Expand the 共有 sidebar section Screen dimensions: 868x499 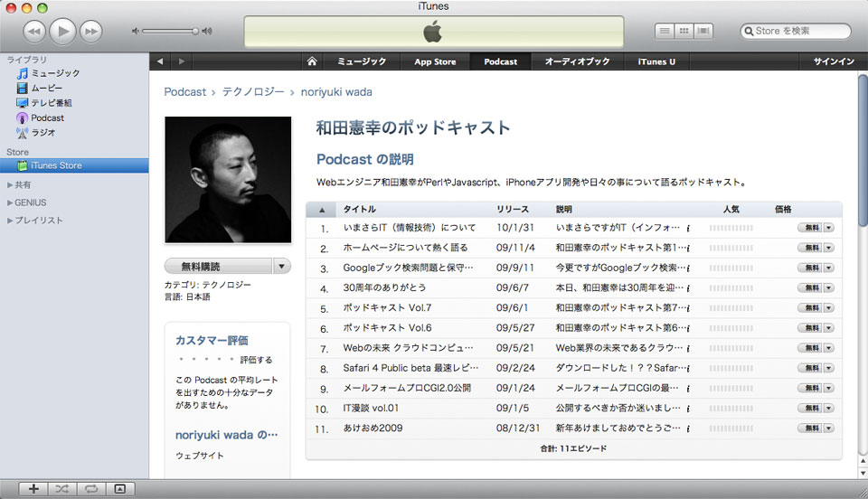pyautogui.click(x=10, y=184)
